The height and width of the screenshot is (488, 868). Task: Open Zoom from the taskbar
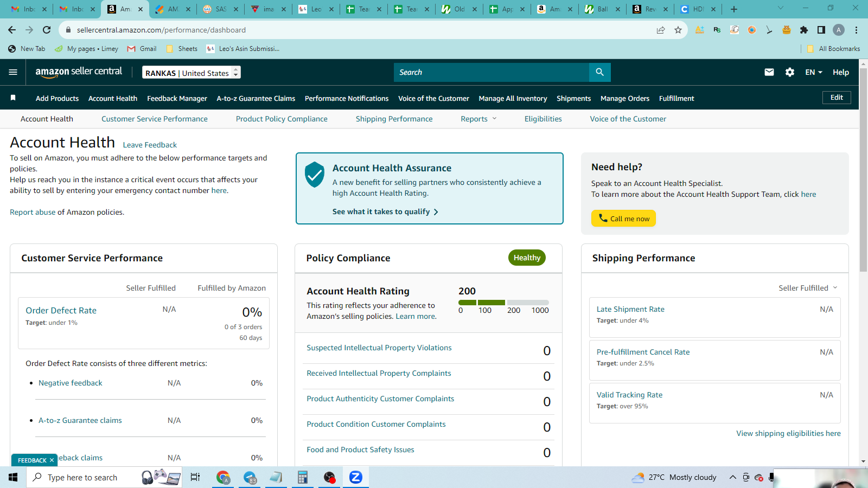(356, 477)
